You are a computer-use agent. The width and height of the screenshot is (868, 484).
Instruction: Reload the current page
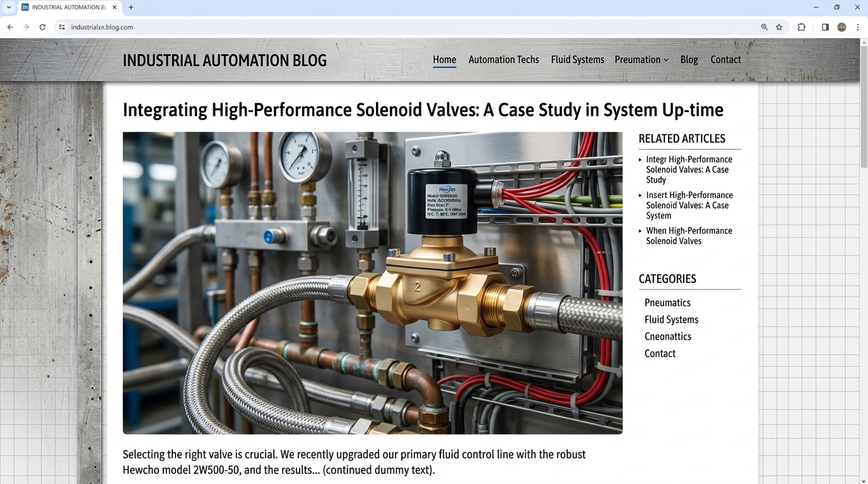[42, 27]
